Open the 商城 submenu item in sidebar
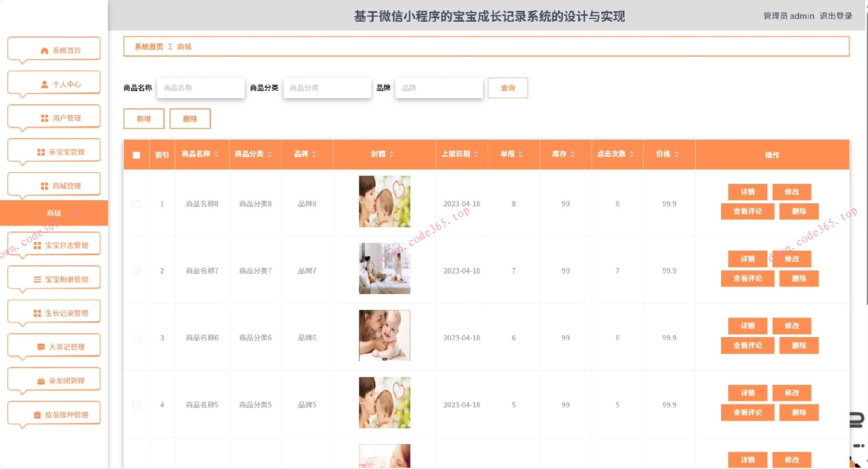 point(54,213)
